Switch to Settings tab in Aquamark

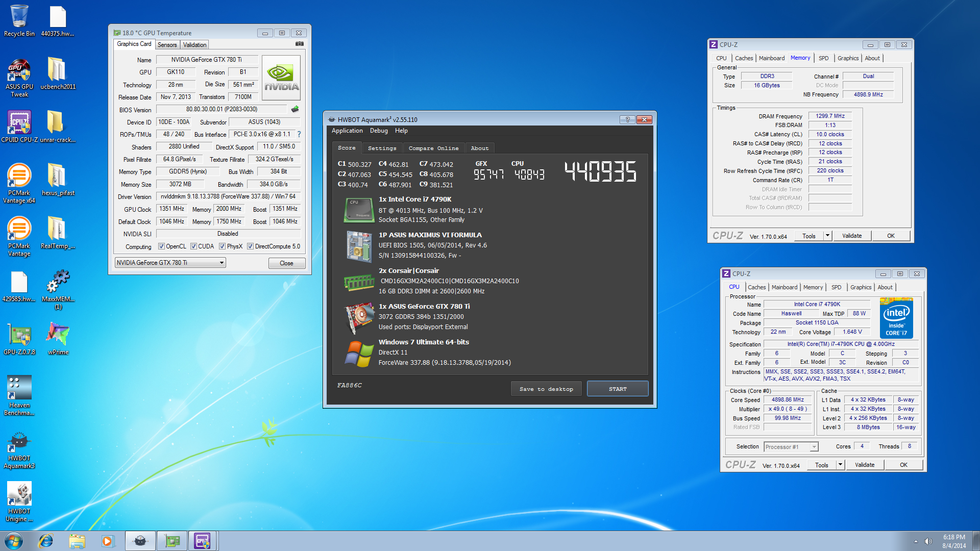tap(382, 148)
